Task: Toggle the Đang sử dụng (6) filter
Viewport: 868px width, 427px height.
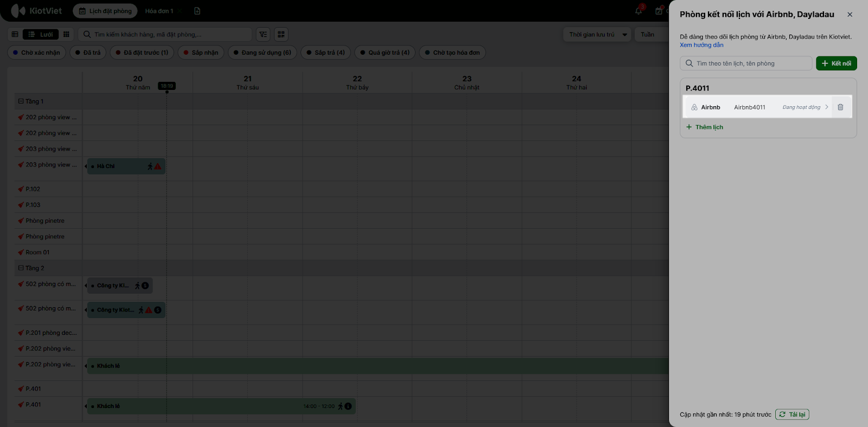Action: coord(263,53)
